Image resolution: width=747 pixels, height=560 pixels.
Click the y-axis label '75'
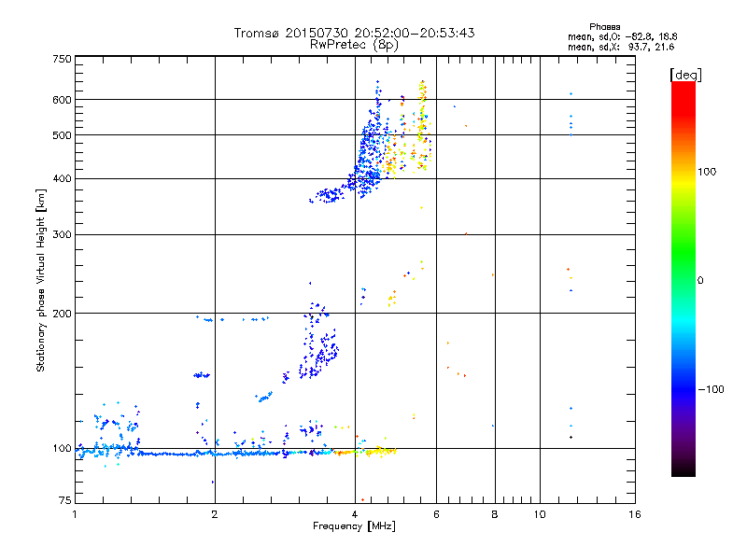[x=65, y=500]
